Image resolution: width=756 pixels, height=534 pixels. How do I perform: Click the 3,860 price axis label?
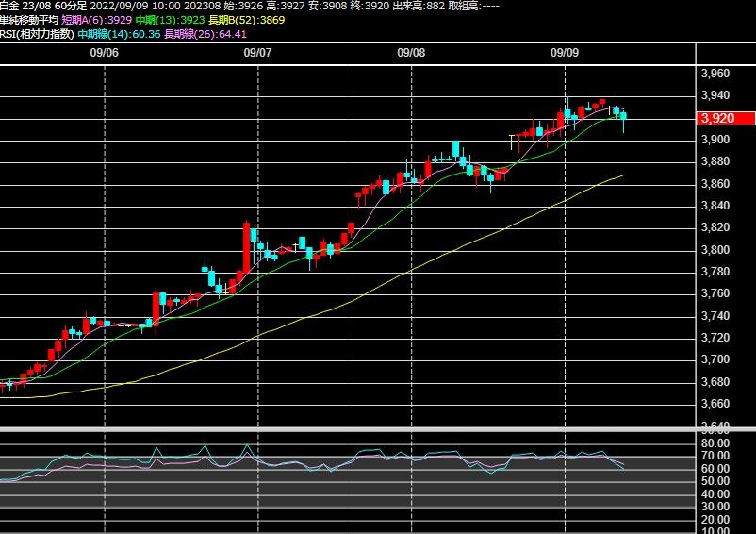coord(715,184)
